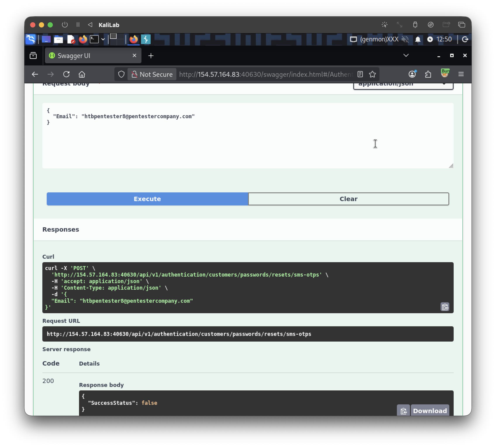Reload the Swagger UI page
496x448 pixels.
point(66,74)
